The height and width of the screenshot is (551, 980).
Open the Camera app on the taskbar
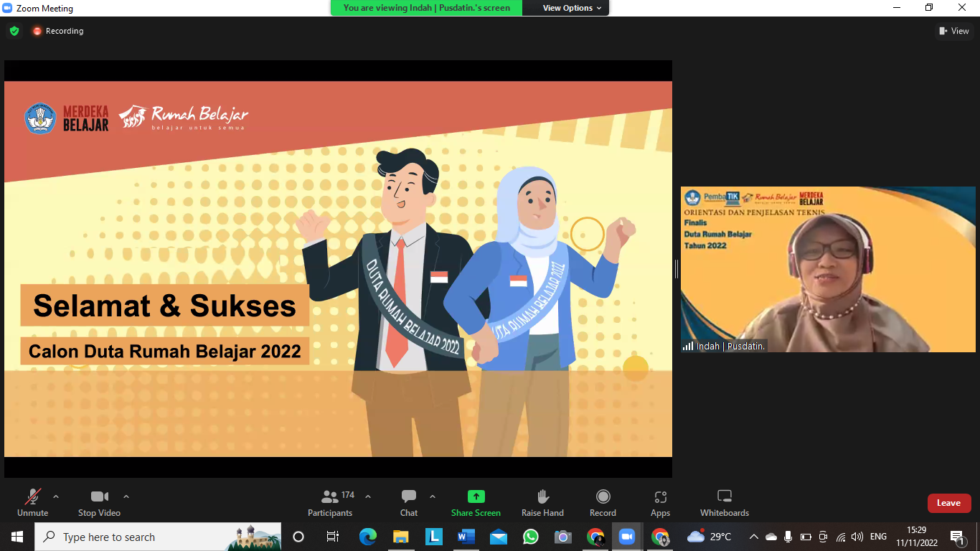[x=563, y=537]
